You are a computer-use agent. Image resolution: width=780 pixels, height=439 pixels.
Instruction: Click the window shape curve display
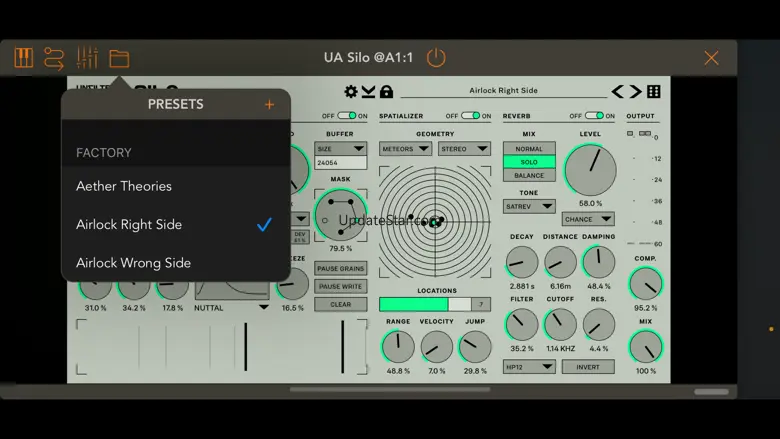click(x=232, y=290)
